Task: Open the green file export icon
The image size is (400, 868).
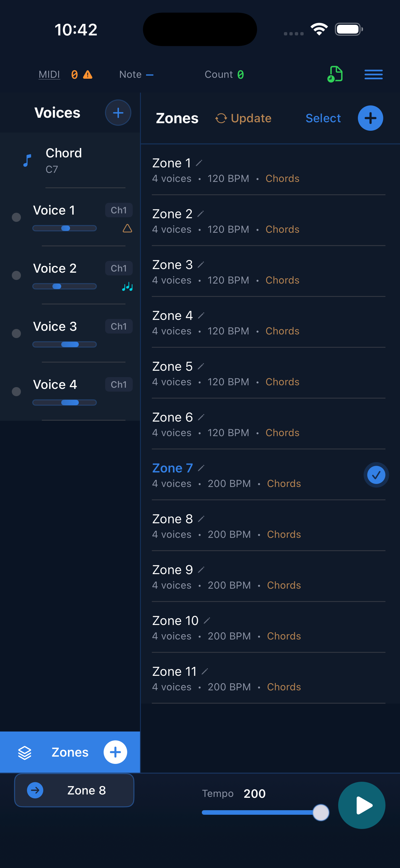Action: tap(335, 74)
